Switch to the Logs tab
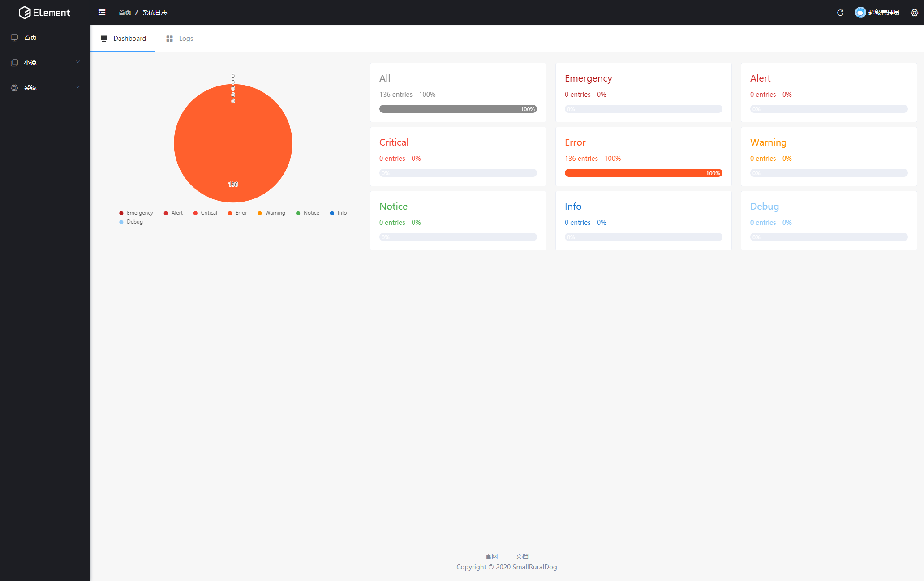 click(186, 39)
